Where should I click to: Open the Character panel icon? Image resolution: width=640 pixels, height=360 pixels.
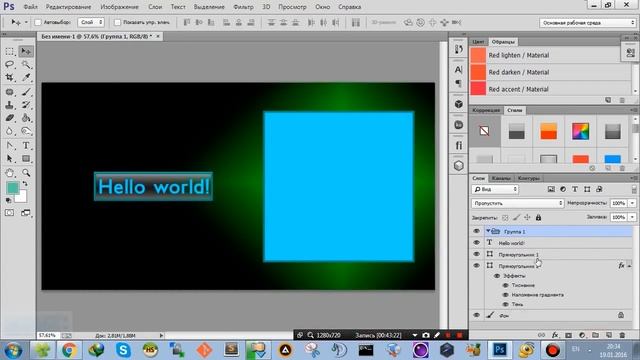458,70
